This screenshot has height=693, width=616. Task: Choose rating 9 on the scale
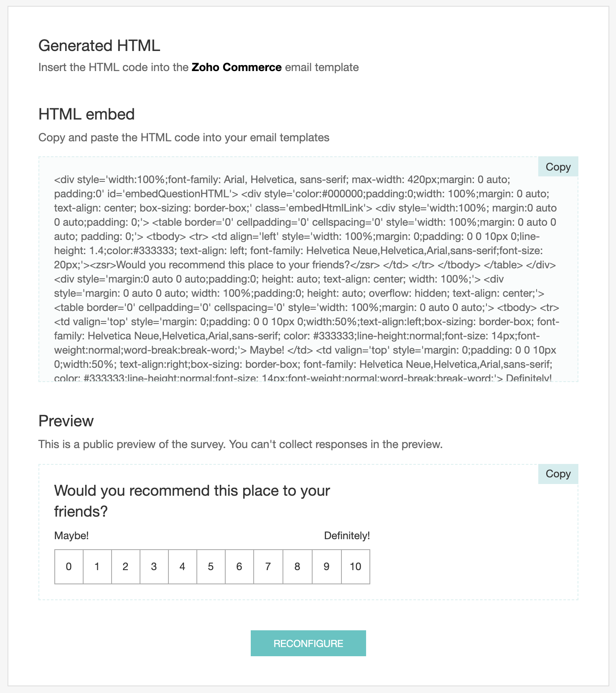click(327, 566)
